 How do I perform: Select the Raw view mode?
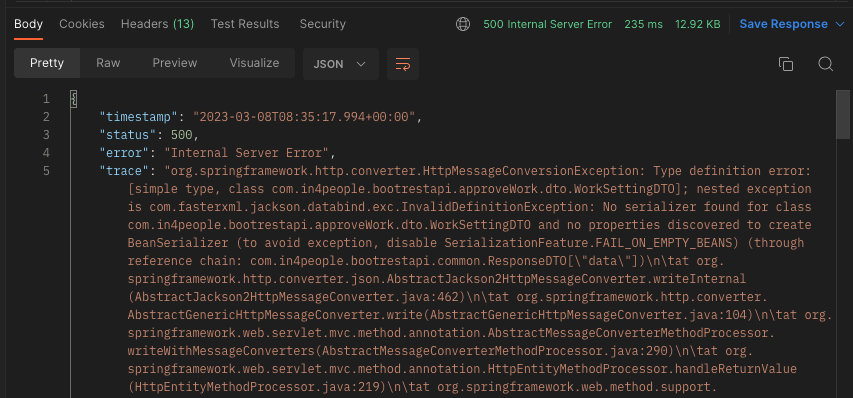click(108, 63)
